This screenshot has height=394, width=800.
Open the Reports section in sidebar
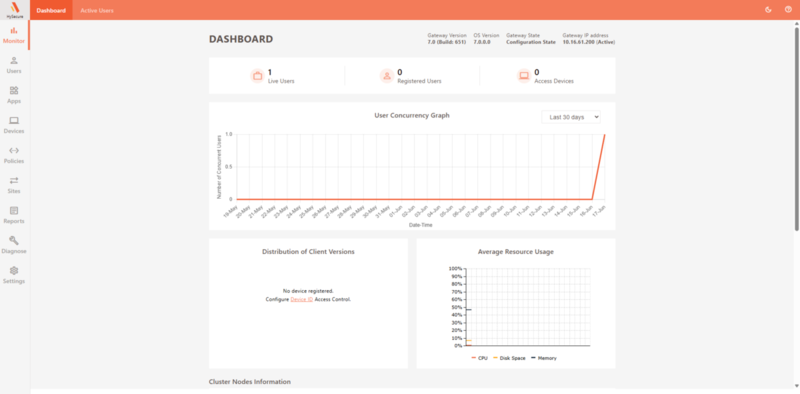pos(14,215)
